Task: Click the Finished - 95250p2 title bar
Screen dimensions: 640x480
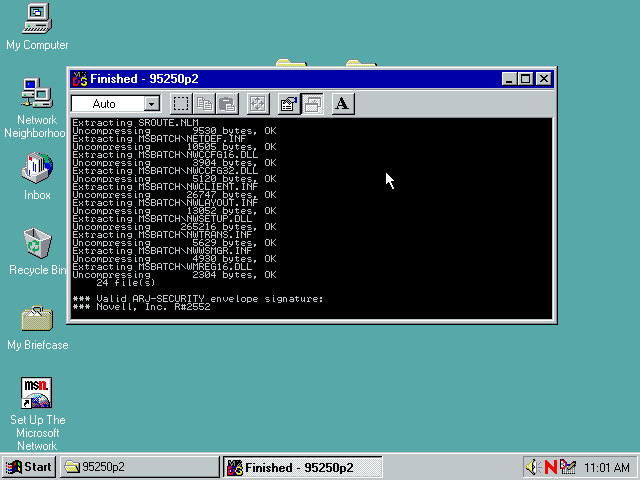Action: tap(312, 79)
